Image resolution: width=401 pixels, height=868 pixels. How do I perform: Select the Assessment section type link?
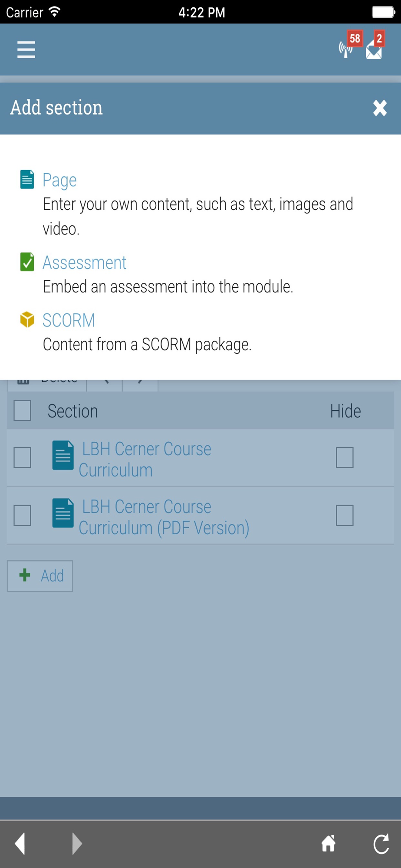click(x=84, y=263)
